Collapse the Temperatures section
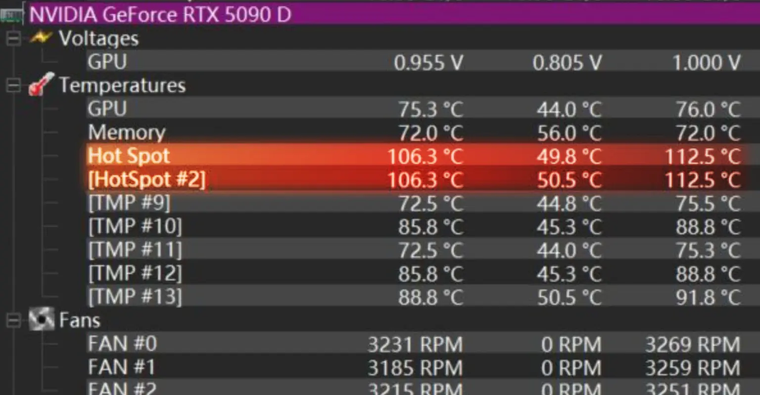The height and width of the screenshot is (395, 760). click(13, 85)
